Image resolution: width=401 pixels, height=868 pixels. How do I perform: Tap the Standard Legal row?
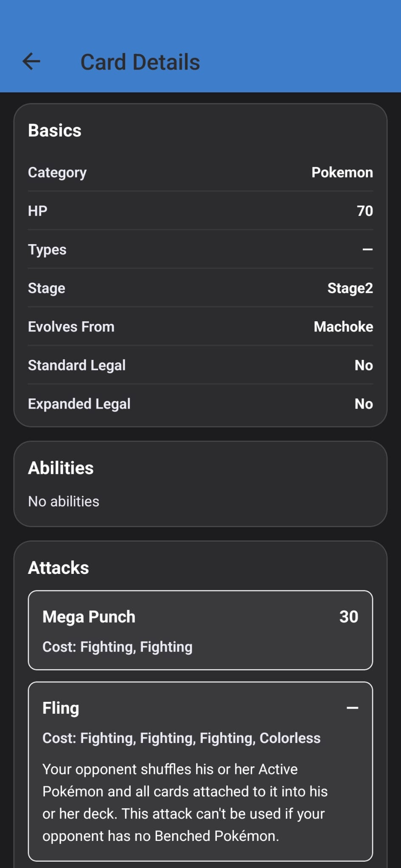click(x=200, y=365)
